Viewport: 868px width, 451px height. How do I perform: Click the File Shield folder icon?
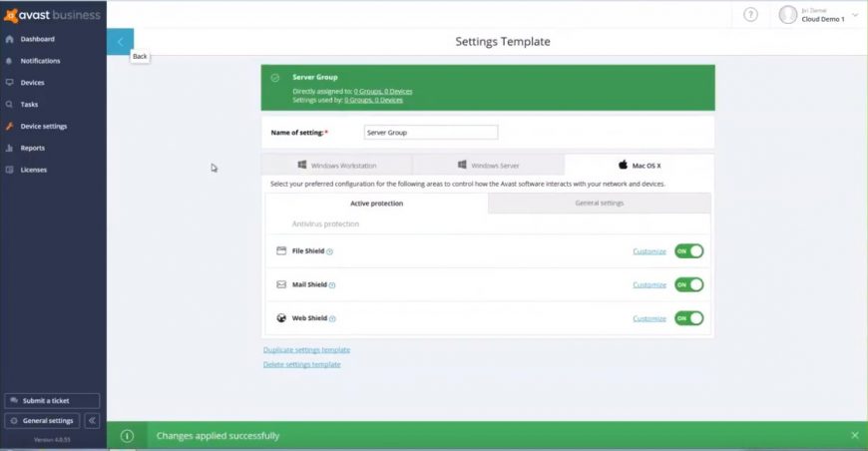(281, 250)
